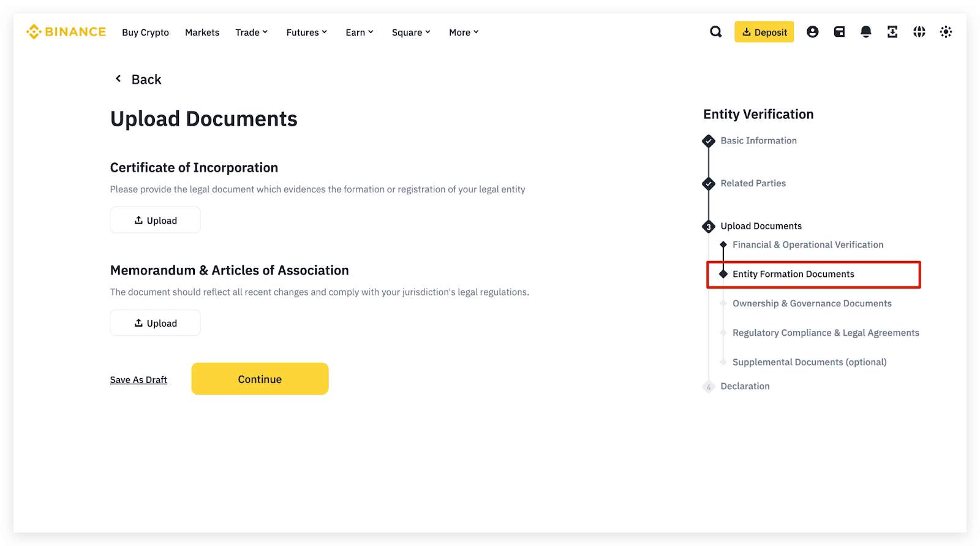Click the download app icon
This screenshot has height=546, width=980.
click(892, 32)
